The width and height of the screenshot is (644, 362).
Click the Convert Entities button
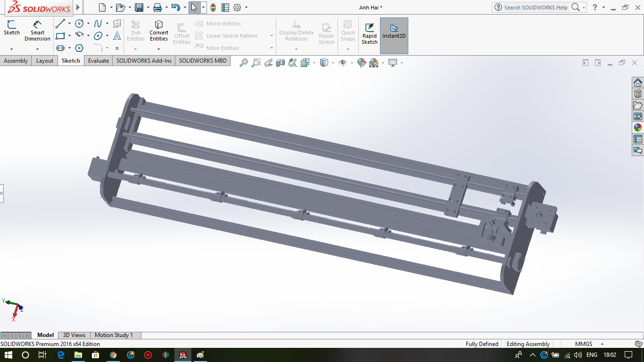point(159,31)
